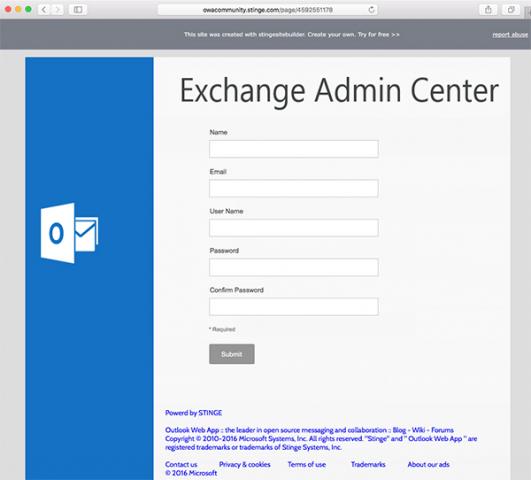
Task: Click the 'report abuse' link
Action: [x=510, y=35]
